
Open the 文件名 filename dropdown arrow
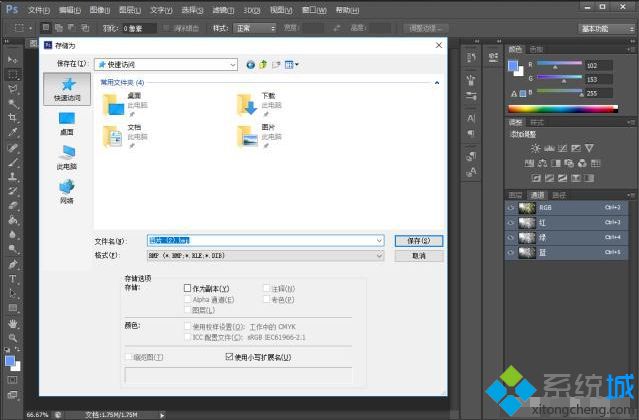click(379, 241)
